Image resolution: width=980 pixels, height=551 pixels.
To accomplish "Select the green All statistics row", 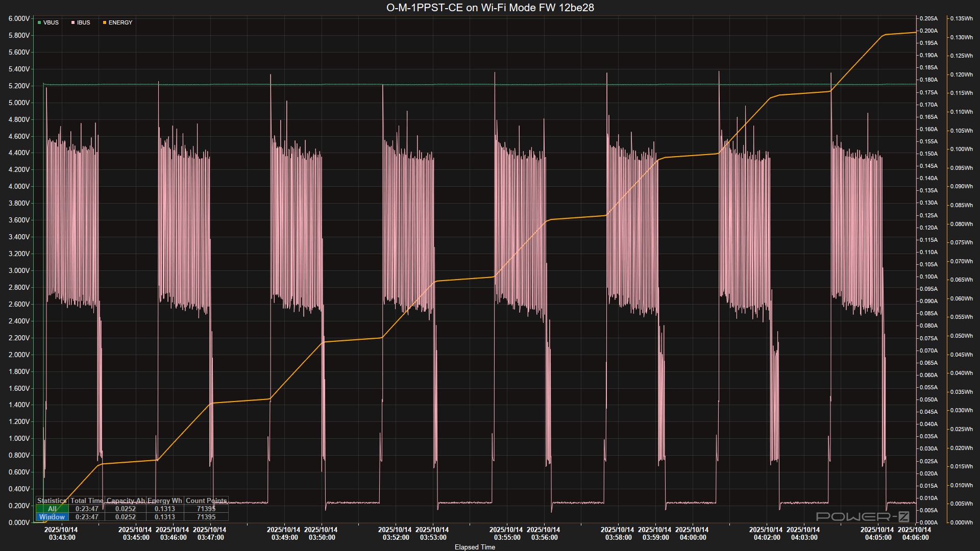I will (52, 509).
